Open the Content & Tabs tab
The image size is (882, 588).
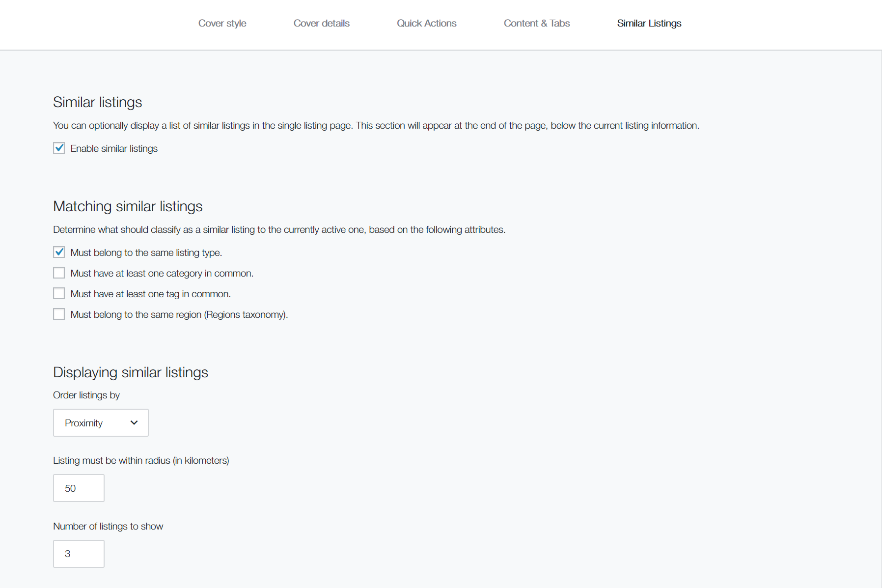pos(536,23)
